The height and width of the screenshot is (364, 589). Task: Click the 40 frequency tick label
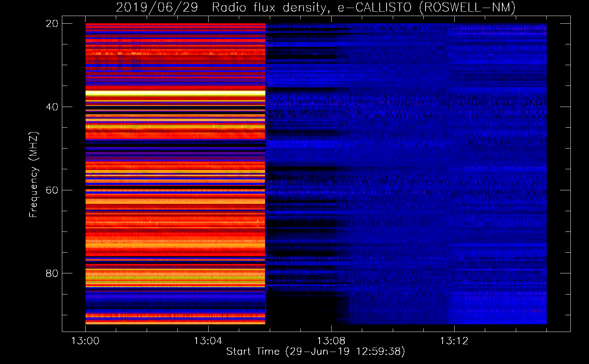click(x=52, y=107)
